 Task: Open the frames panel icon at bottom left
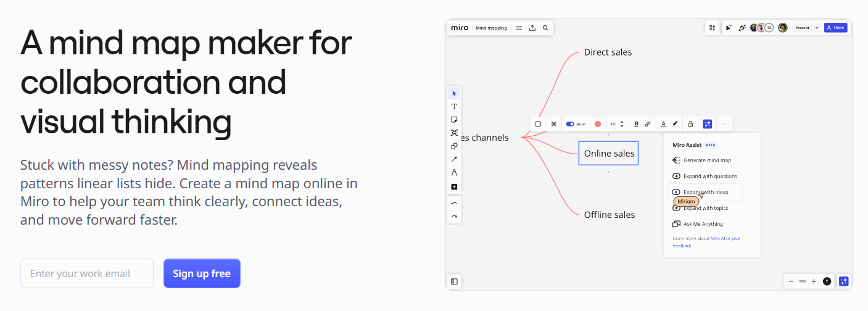tap(454, 281)
